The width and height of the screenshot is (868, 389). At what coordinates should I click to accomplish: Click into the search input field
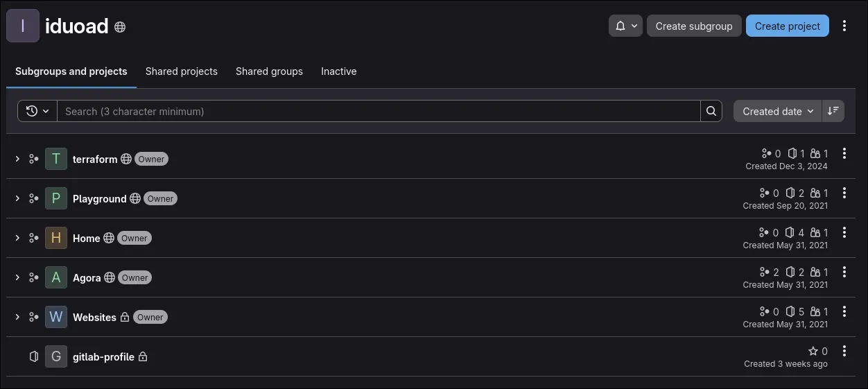[379, 111]
